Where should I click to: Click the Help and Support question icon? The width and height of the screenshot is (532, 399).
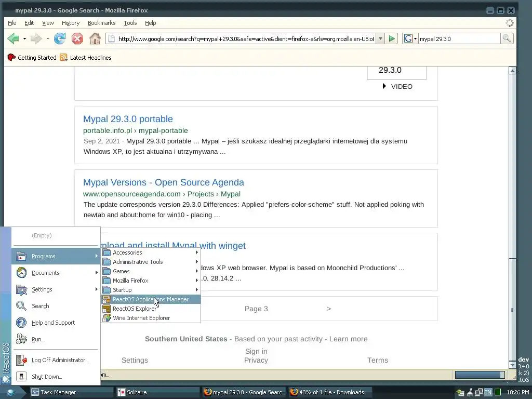(21, 323)
